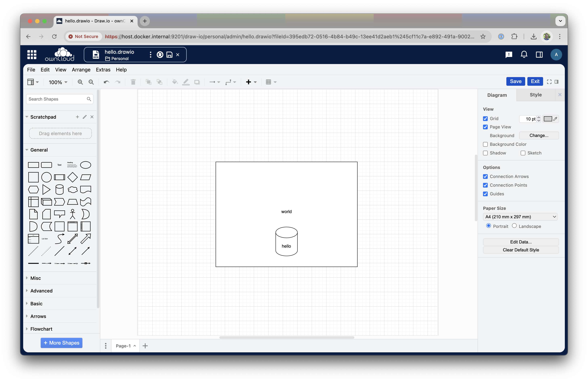The image size is (588, 382).
Task: Edit the scratchpad with pencil icon
Action: point(85,117)
